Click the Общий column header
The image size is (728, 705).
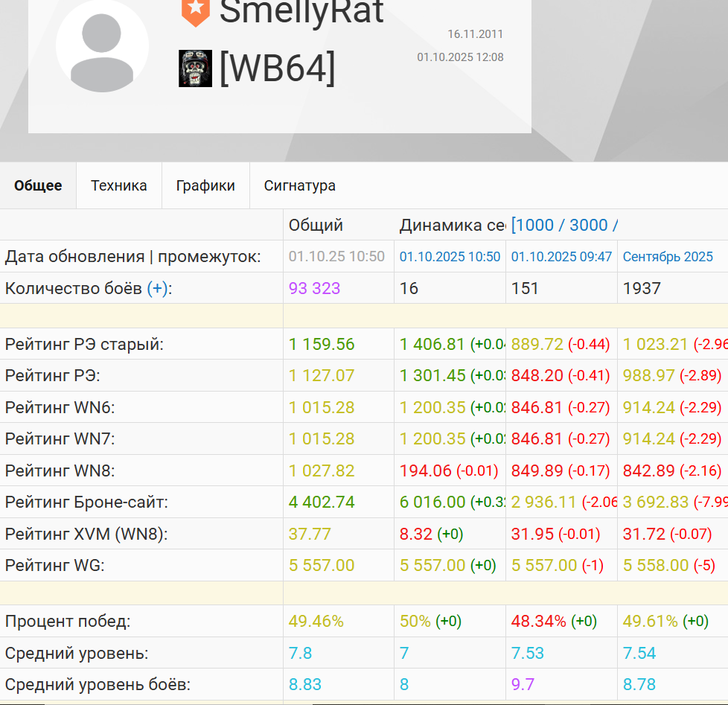[x=316, y=225]
